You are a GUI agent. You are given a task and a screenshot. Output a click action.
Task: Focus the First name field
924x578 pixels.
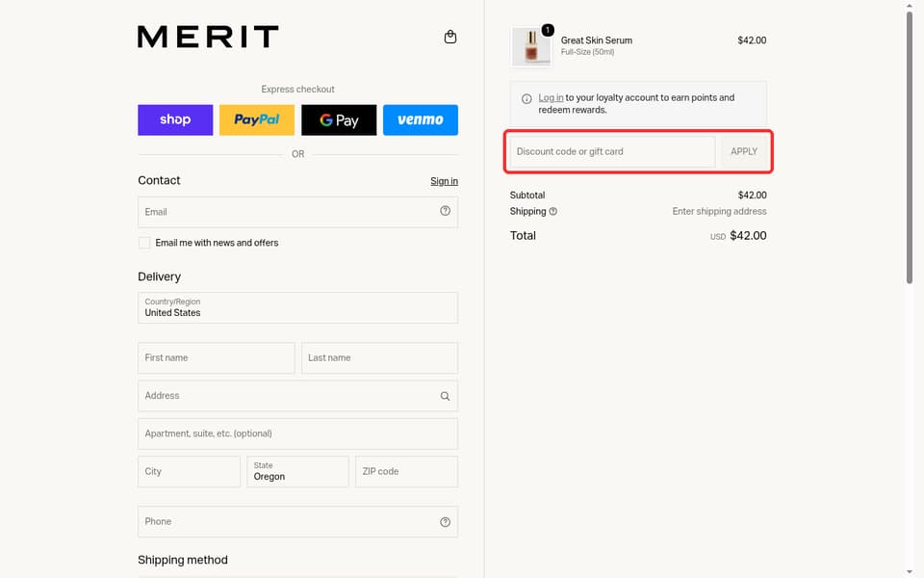(217, 358)
